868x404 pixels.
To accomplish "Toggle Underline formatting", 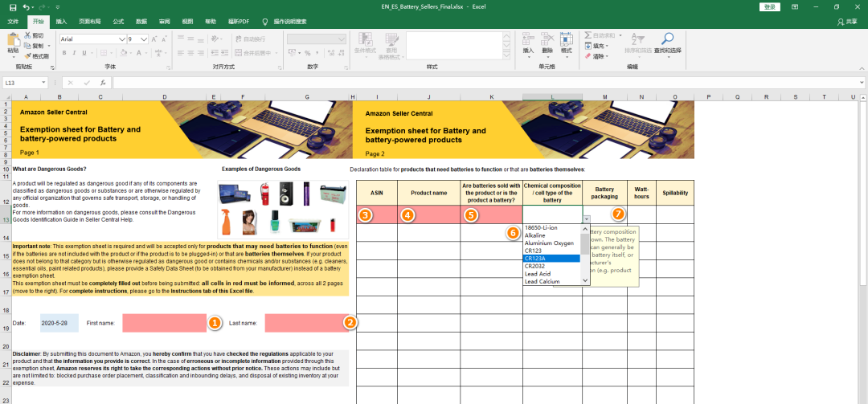I will [85, 53].
